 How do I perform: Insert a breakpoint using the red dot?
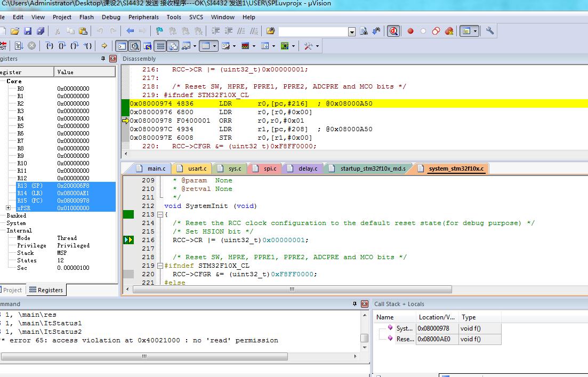(410, 31)
